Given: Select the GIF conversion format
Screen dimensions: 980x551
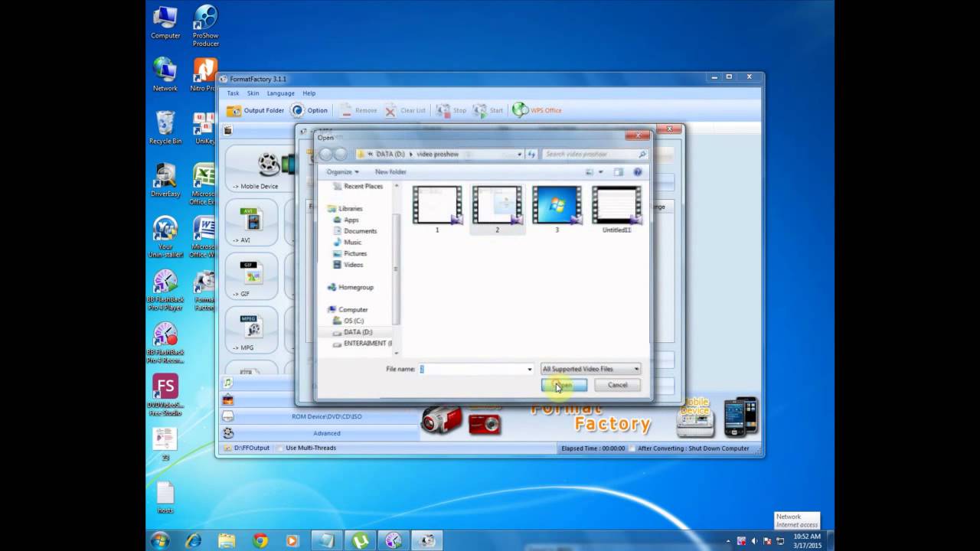Looking at the screenshot, I should 251,276.
